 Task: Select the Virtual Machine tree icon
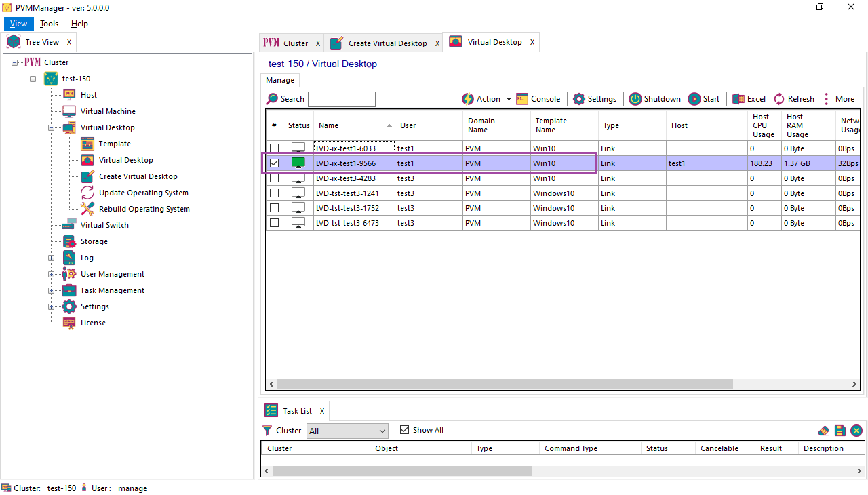coord(69,111)
